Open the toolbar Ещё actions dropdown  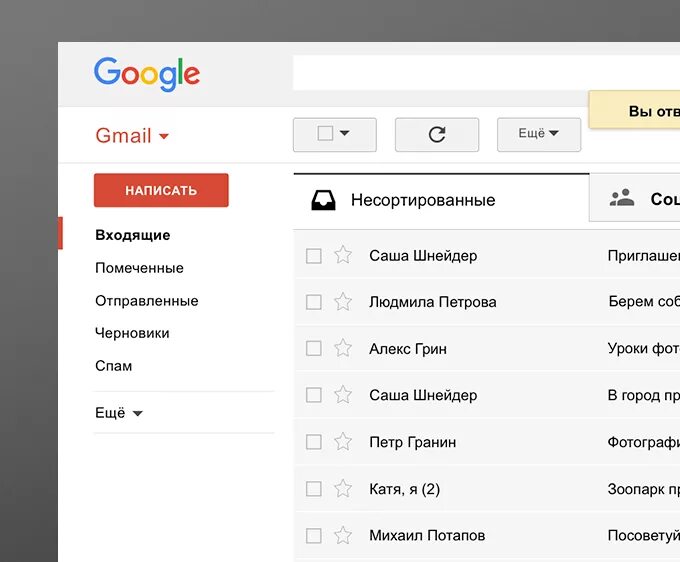click(539, 134)
